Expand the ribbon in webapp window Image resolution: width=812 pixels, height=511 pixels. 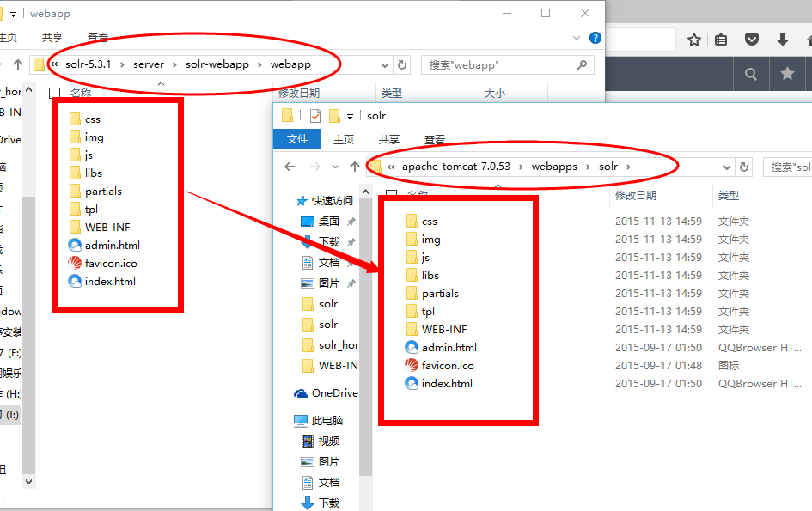[577, 38]
